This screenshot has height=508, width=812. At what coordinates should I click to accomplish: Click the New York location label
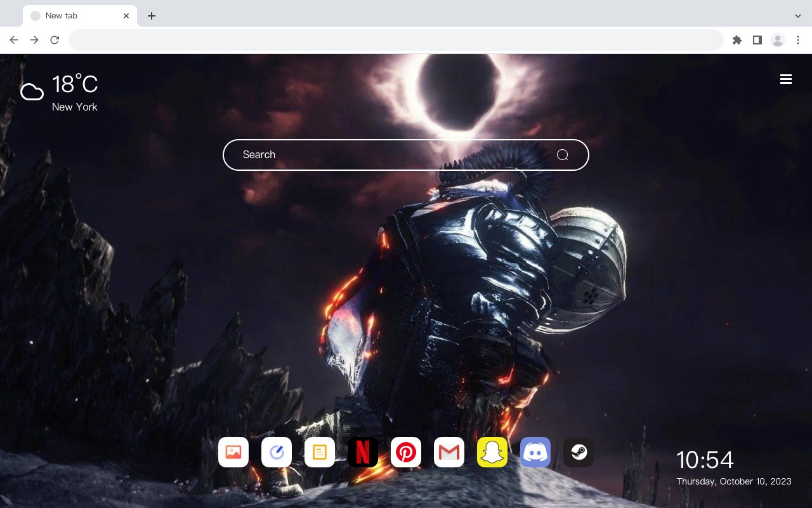pos(75,107)
